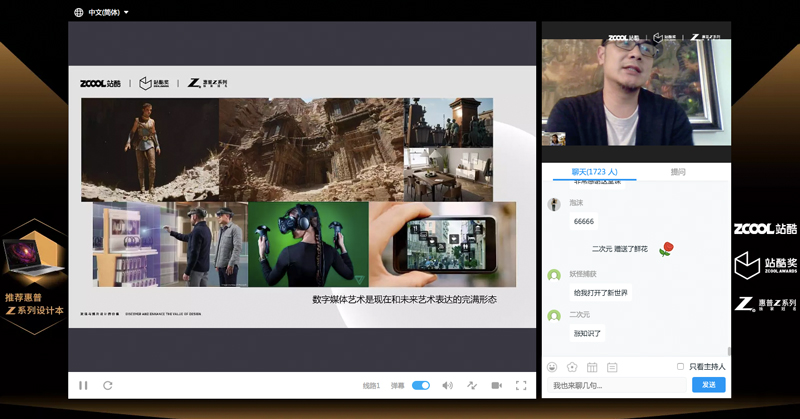Click the ZCOOL站酷 logo on the right sidebar
The height and width of the screenshot is (419, 800).
click(765, 229)
